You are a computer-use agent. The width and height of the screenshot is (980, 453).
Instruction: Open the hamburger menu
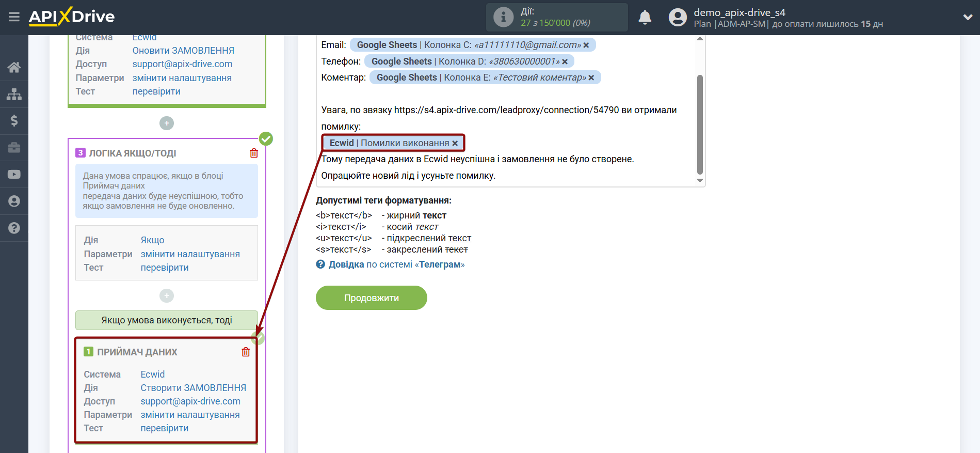point(14,17)
